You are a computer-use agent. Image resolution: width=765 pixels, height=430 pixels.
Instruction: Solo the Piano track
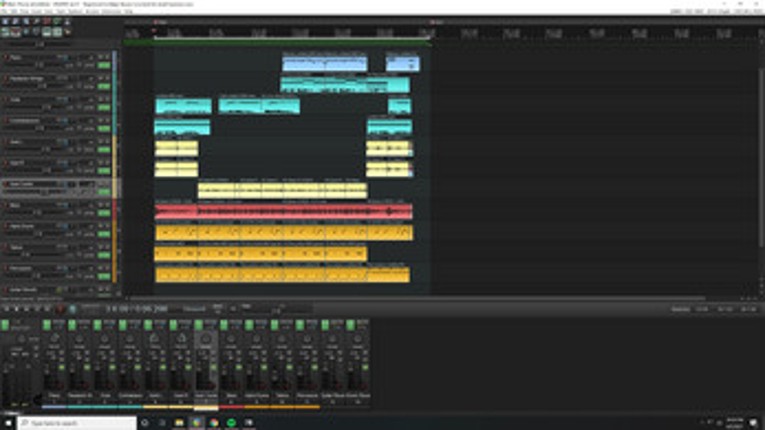tap(107, 57)
